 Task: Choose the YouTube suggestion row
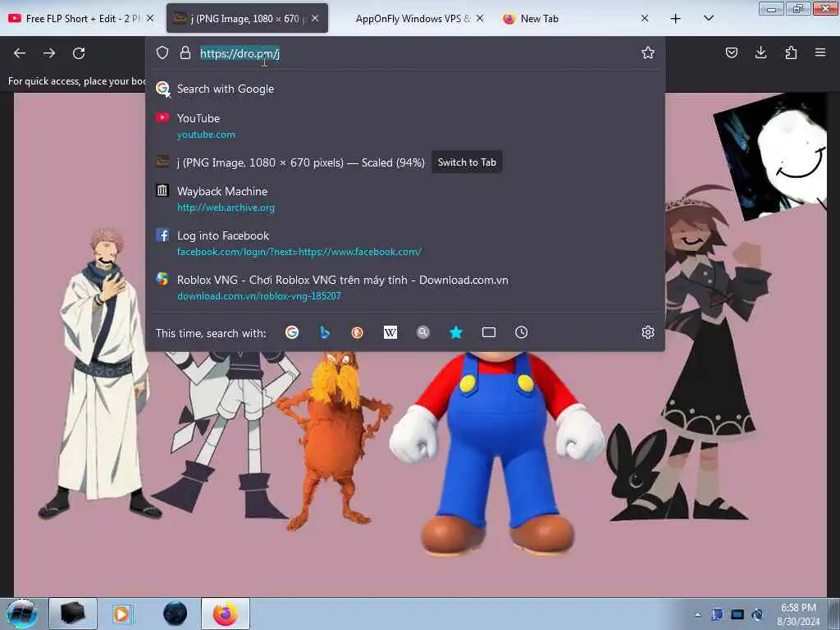[405, 126]
